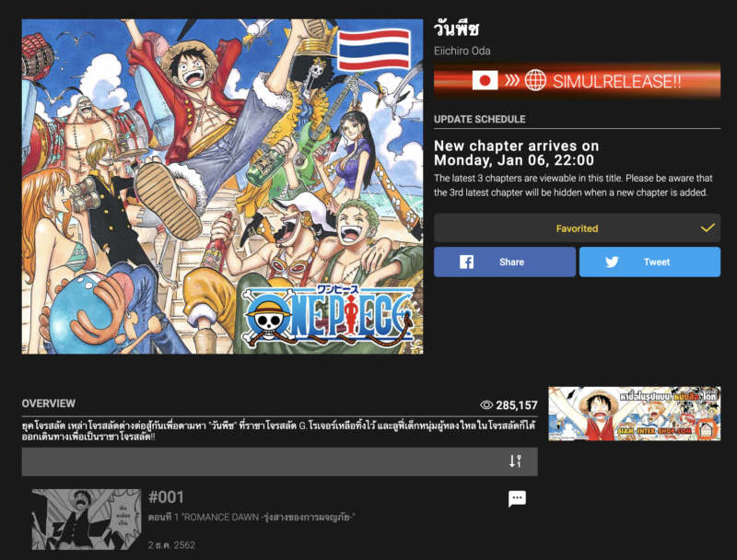Click the One Piece cover image
Image resolution: width=737 pixels, height=560 pixels.
(x=222, y=186)
